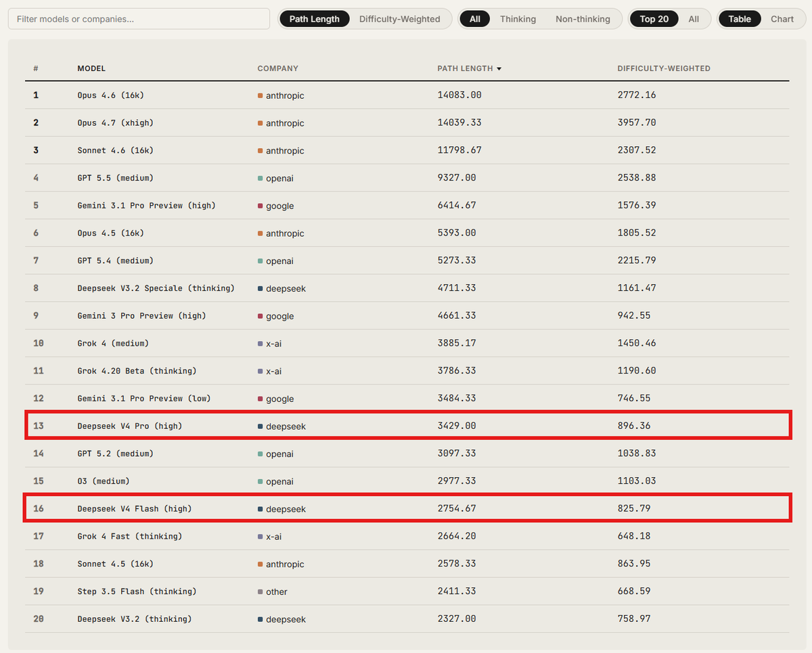The width and height of the screenshot is (812, 653).
Task: Click difficulty-weighted value 1450.46
Action: (x=637, y=343)
